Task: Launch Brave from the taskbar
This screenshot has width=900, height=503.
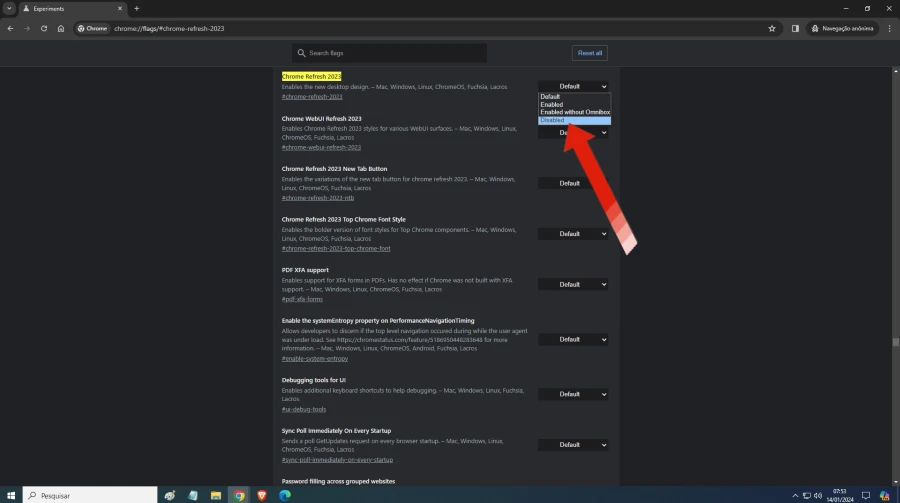Action: (262, 495)
